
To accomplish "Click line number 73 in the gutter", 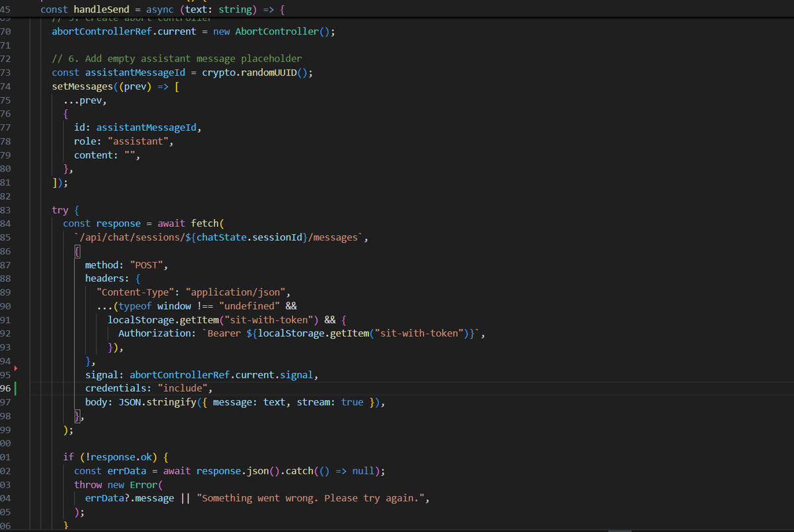I will coord(5,73).
